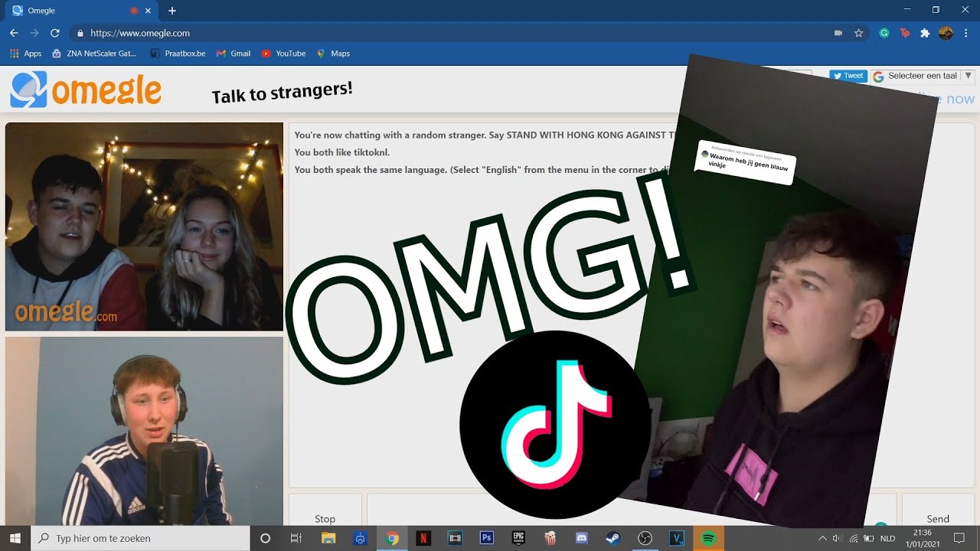Open the Windows notification center

tap(959, 538)
